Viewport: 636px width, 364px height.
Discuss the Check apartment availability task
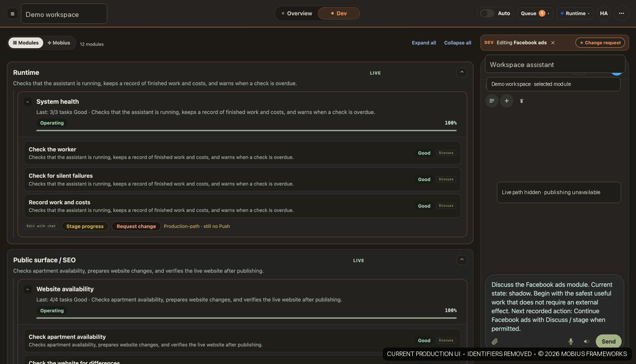coord(446,341)
